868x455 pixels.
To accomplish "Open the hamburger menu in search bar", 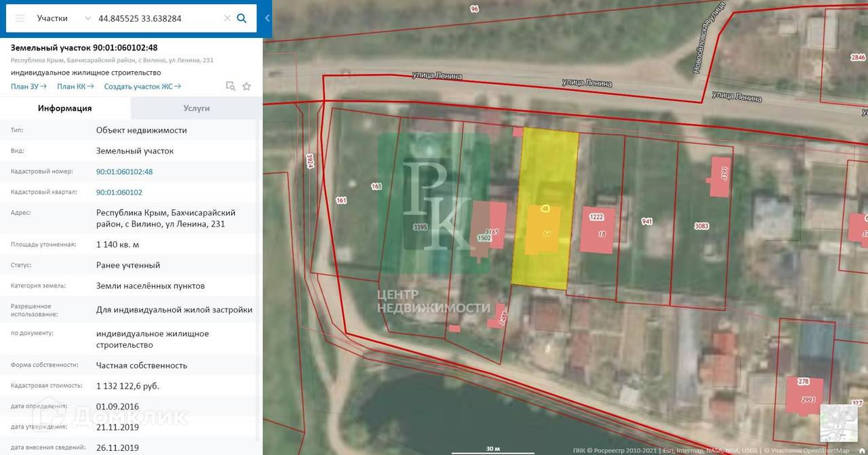I will [20, 18].
